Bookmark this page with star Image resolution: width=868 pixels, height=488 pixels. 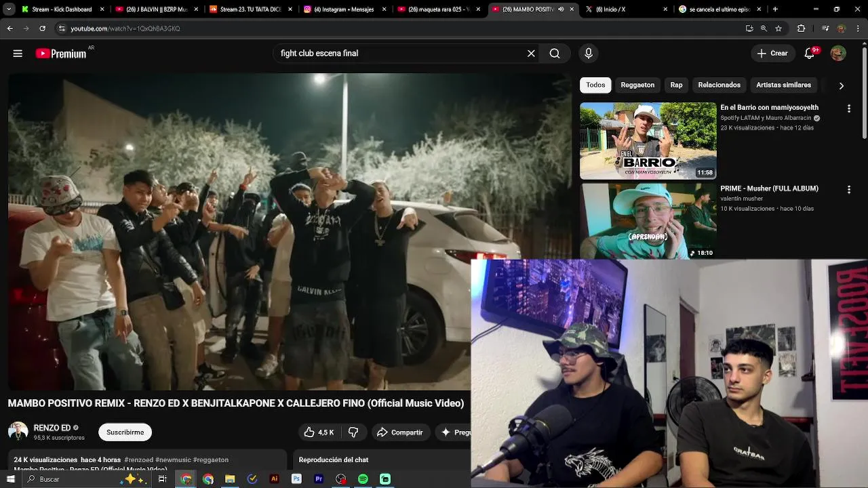(x=778, y=28)
